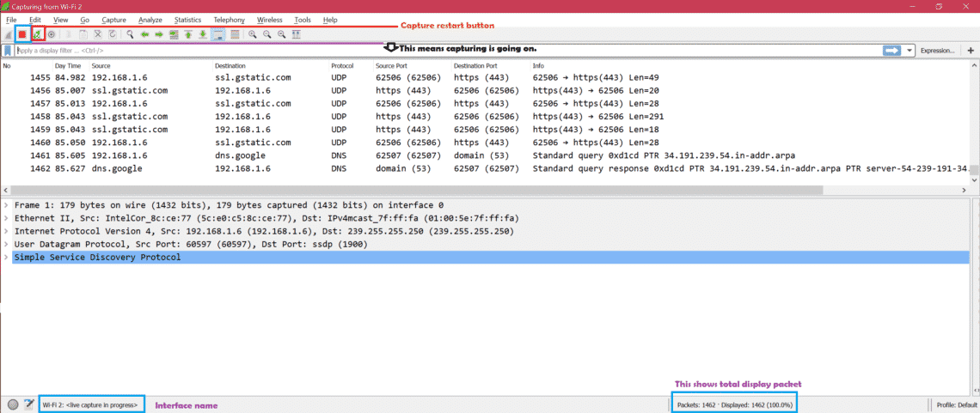Screen dimensions: 980x413
Task: Select packet number 1455 row
Action: point(486,78)
